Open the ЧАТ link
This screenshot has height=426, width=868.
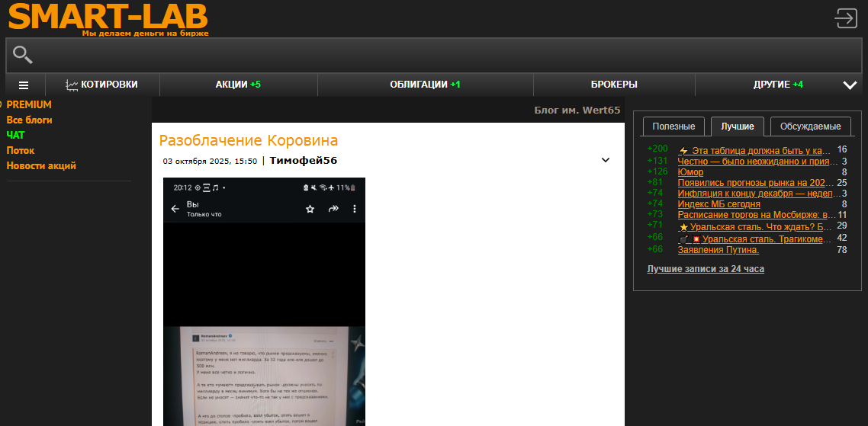point(15,135)
